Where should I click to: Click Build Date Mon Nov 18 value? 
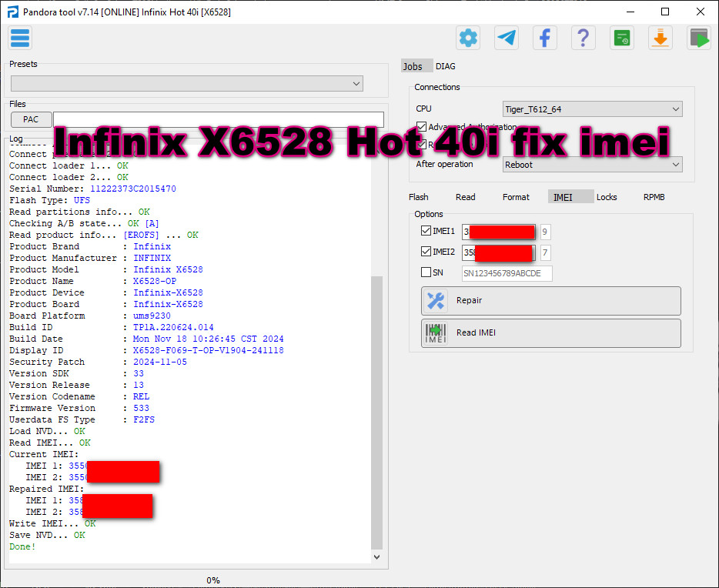[x=208, y=339]
